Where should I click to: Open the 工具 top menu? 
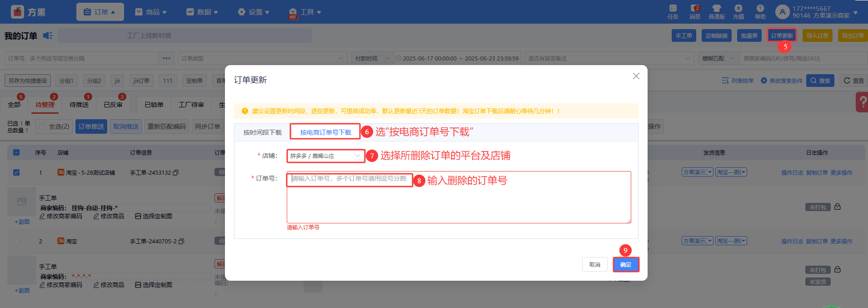pos(305,12)
